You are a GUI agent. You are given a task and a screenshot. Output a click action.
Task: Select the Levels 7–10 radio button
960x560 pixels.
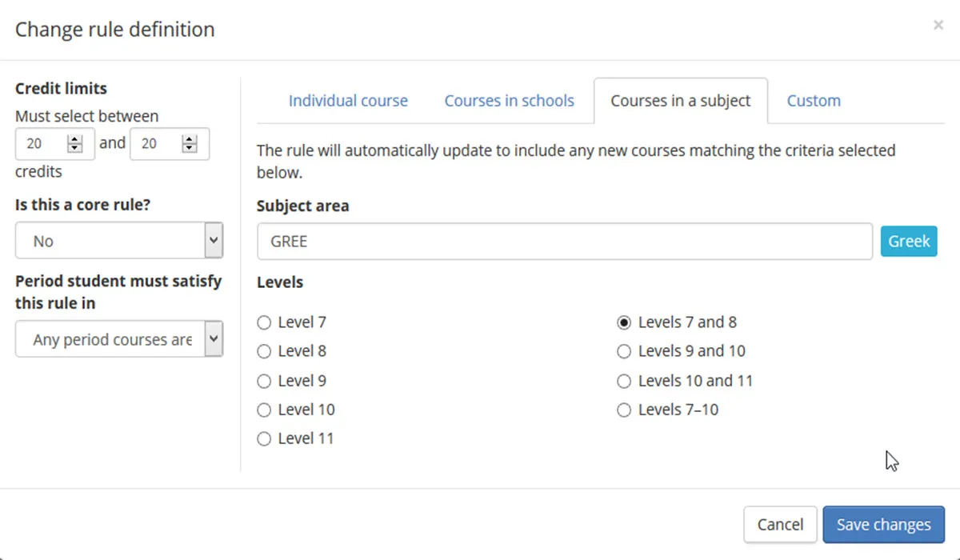pyautogui.click(x=624, y=410)
